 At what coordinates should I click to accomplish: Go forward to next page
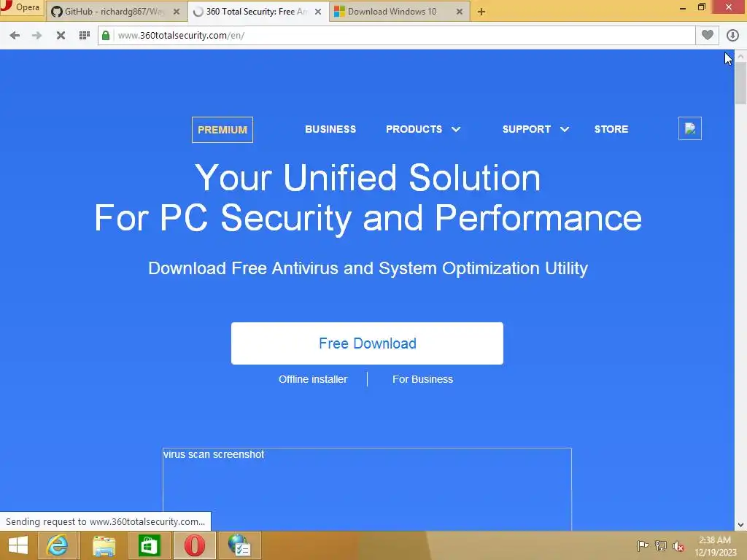[36, 35]
